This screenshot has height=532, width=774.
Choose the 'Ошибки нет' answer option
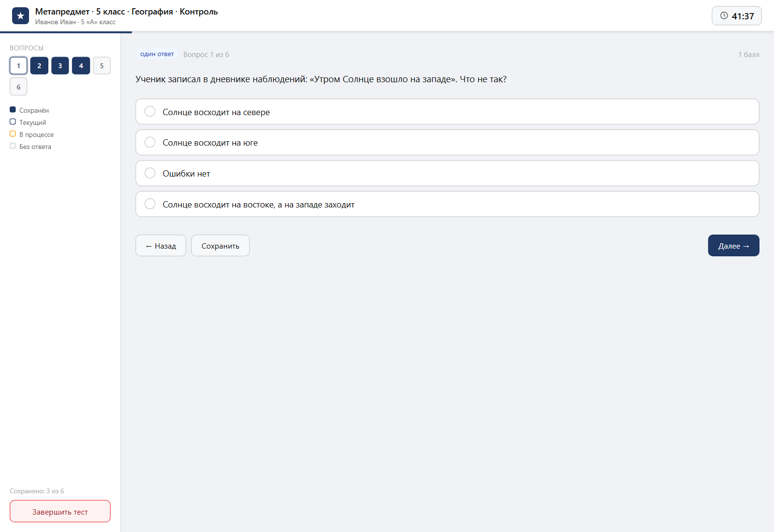[447, 173]
